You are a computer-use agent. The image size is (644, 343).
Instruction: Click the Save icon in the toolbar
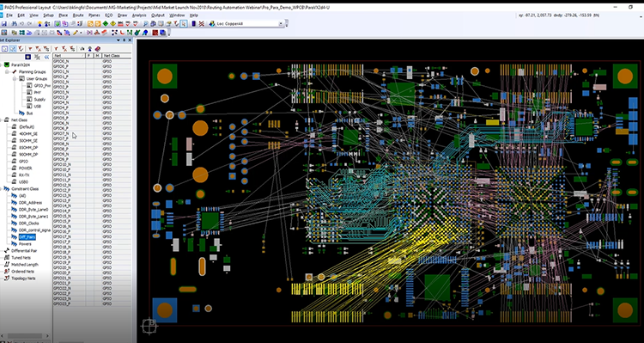pos(4,24)
